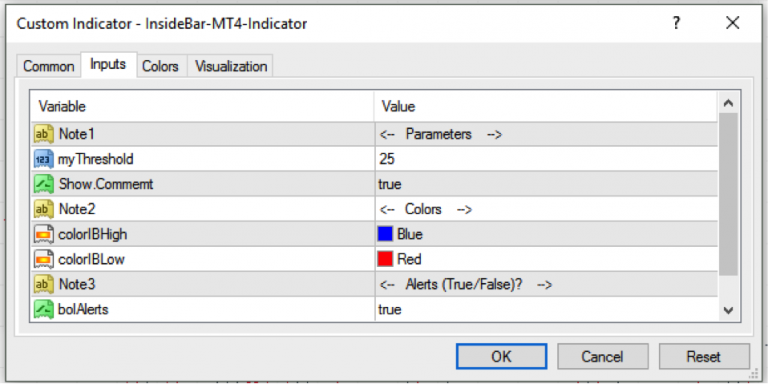Viewport: 768px width, 384px height.
Task: Select the colorIBLow variable name
Action: click(91, 259)
